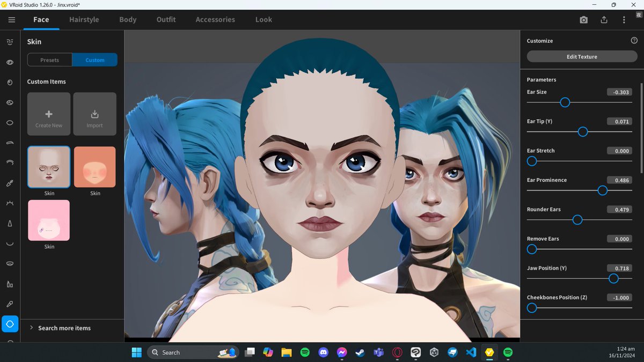Open the Face Set category icon

coord(10,42)
